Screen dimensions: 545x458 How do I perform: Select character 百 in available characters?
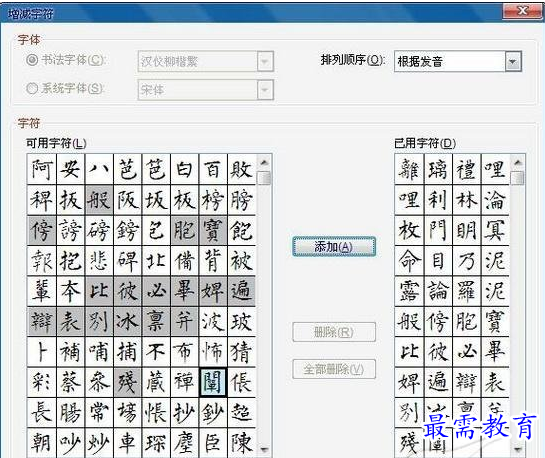coord(213,169)
